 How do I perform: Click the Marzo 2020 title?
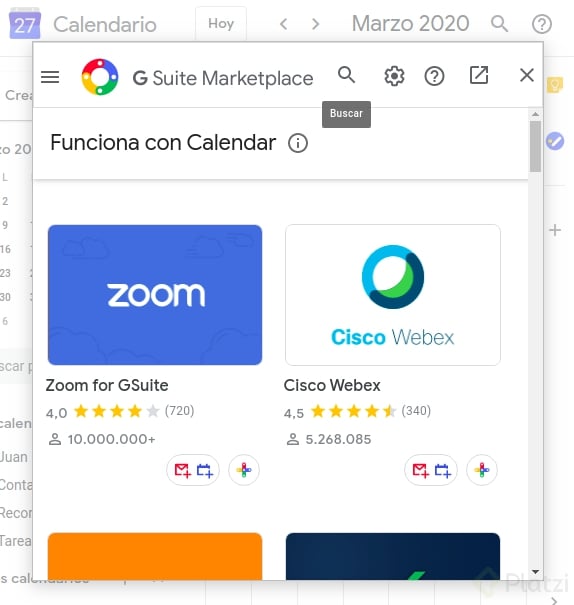(x=410, y=24)
